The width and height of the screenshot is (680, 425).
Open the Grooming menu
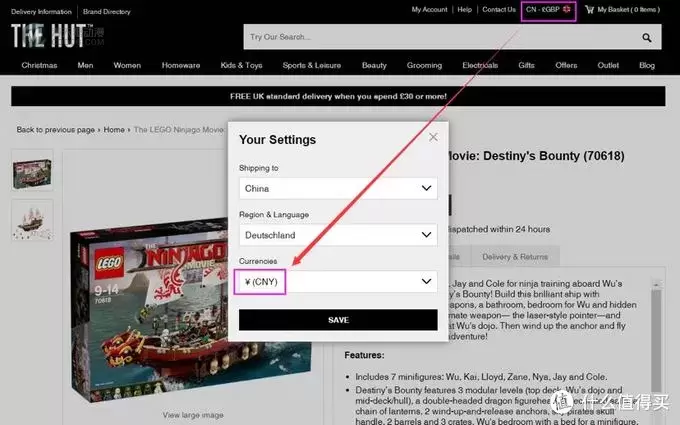424,65
